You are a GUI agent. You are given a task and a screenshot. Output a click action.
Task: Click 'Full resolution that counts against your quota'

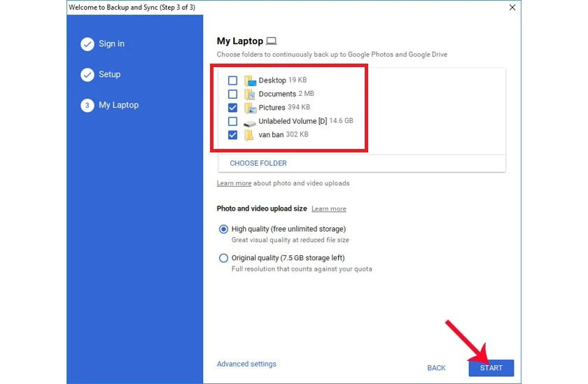click(x=302, y=269)
